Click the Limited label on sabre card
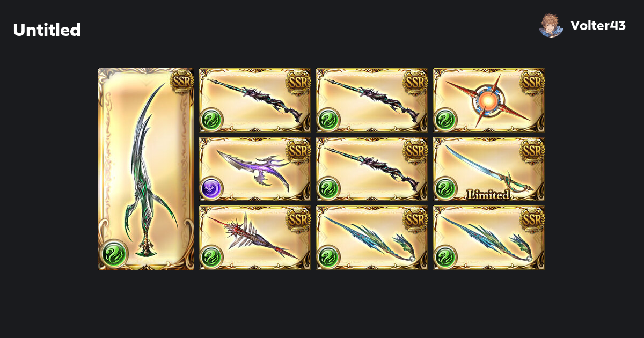 [488, 195]
